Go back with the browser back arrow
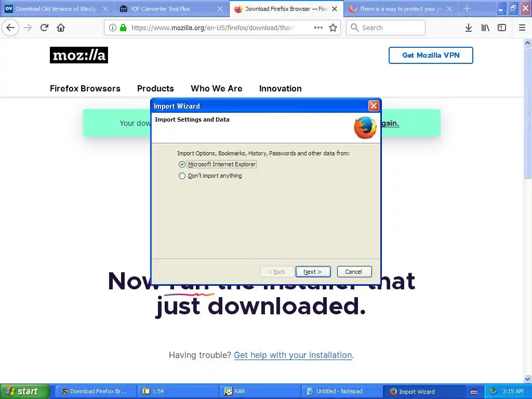Viewport: 532px width, 399px height. pyautogui.click(x=10, y=28)
